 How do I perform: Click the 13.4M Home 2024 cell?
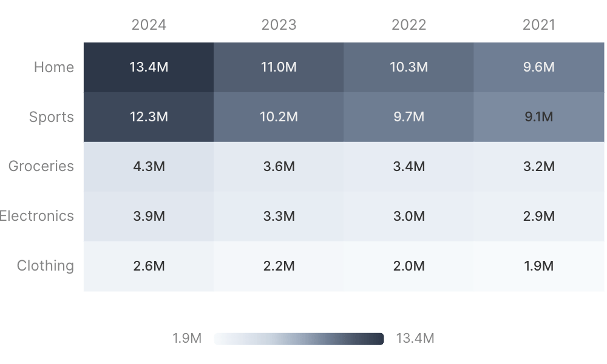(x=149, y=67)
